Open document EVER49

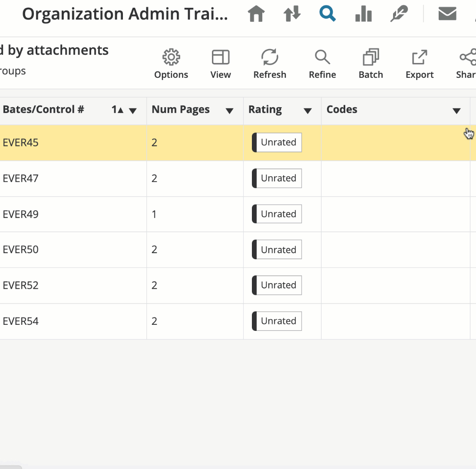pos(21,215)
